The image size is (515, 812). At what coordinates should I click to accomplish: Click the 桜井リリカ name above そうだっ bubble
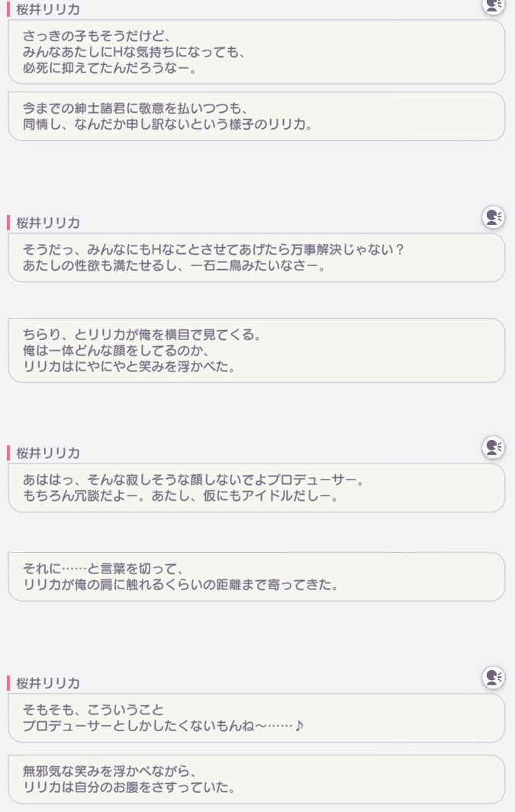tap(48, 223)
